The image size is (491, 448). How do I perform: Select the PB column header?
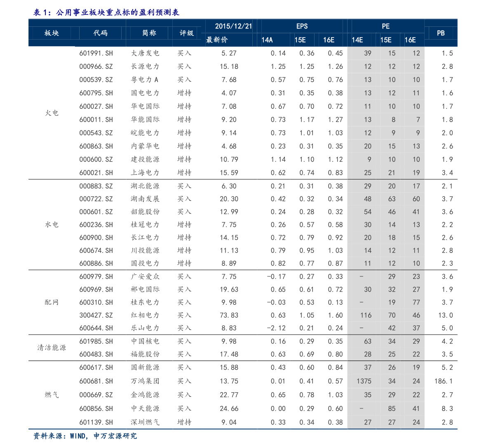pos(441,33)
